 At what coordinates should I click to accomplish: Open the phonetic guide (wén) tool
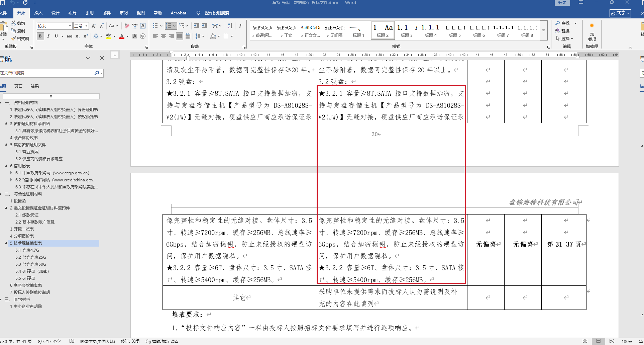[135, 26]
